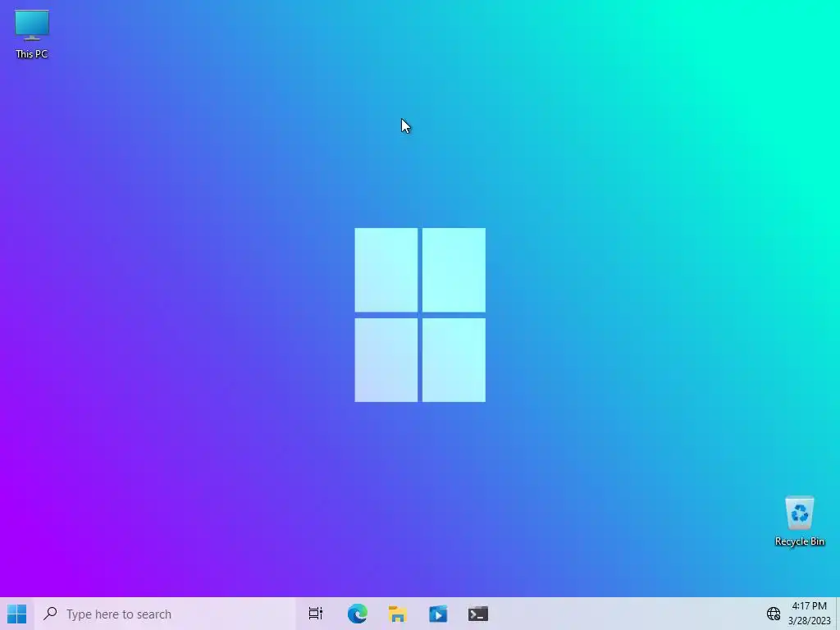Select the Recycle Bin desktop icon
The height and width of the screenshot is (630, 840).
tap(799, 521)
